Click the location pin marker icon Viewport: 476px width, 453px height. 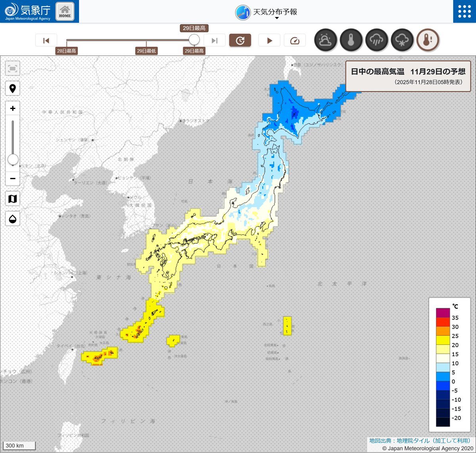13,88
